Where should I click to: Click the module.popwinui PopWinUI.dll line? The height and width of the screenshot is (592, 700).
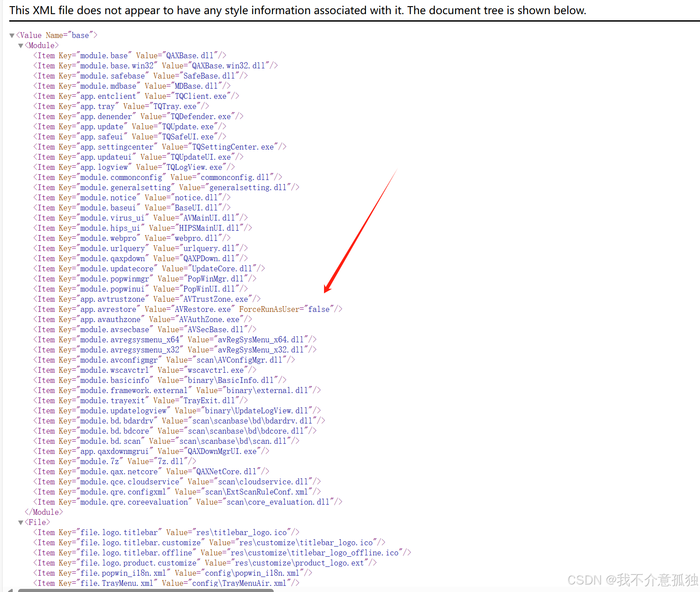[141, 289]
